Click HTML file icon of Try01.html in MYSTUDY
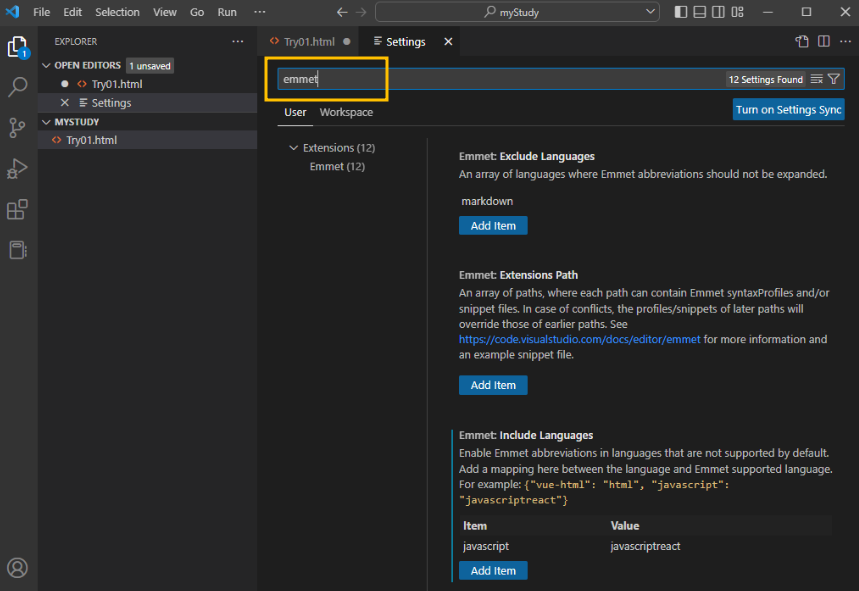859x591 pixels. coord(56,140)
